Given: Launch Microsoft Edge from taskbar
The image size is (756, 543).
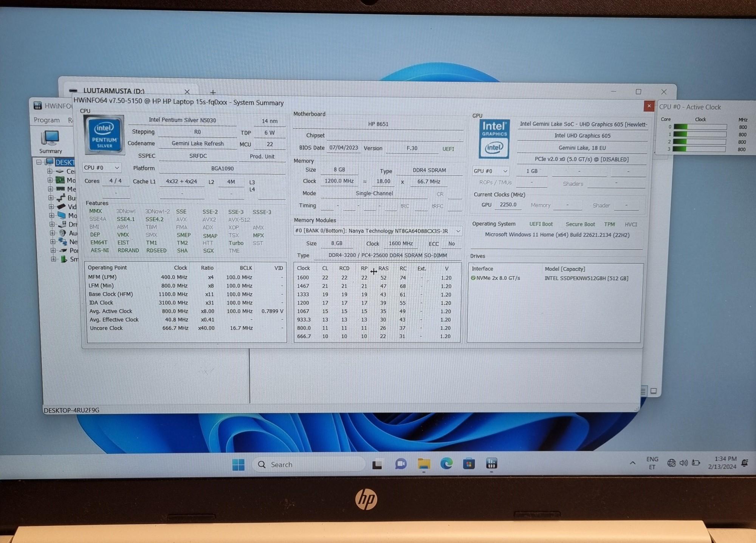Looking at the screenshot, I should tap(446, 463).
